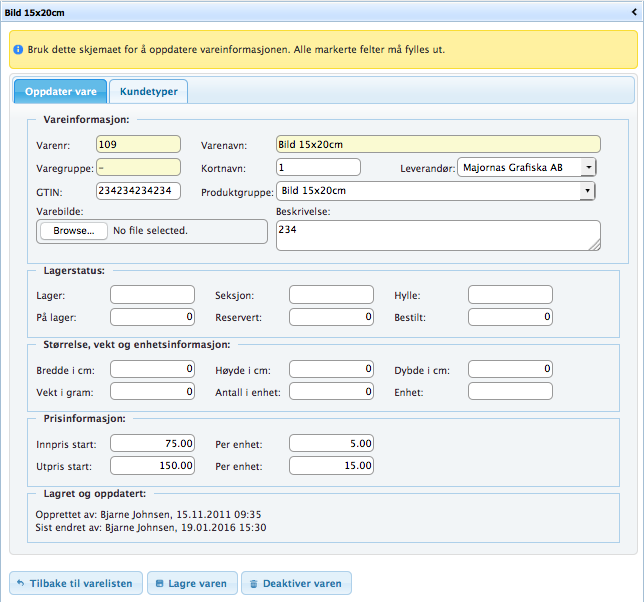The width and height of the screenshot is (644, 602).
Task: Open the Leverandør dropdown
Action: click(526, 167)
